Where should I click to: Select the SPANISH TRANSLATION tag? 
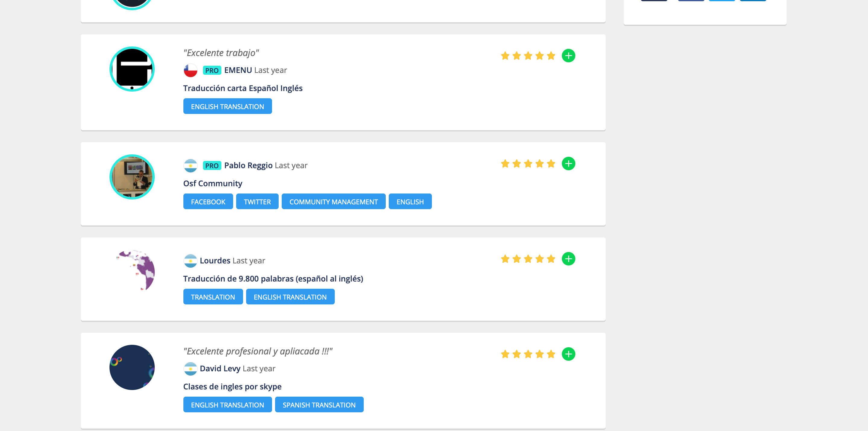click(319, 405)
